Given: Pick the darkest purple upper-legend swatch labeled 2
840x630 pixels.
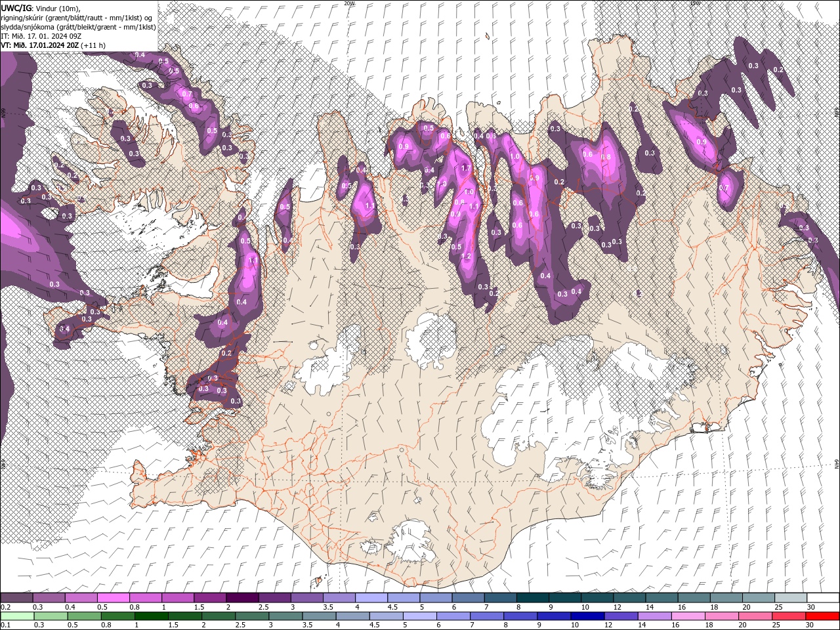Looking at the screenshot, I should pyautogui.click(x=241, y=598).
